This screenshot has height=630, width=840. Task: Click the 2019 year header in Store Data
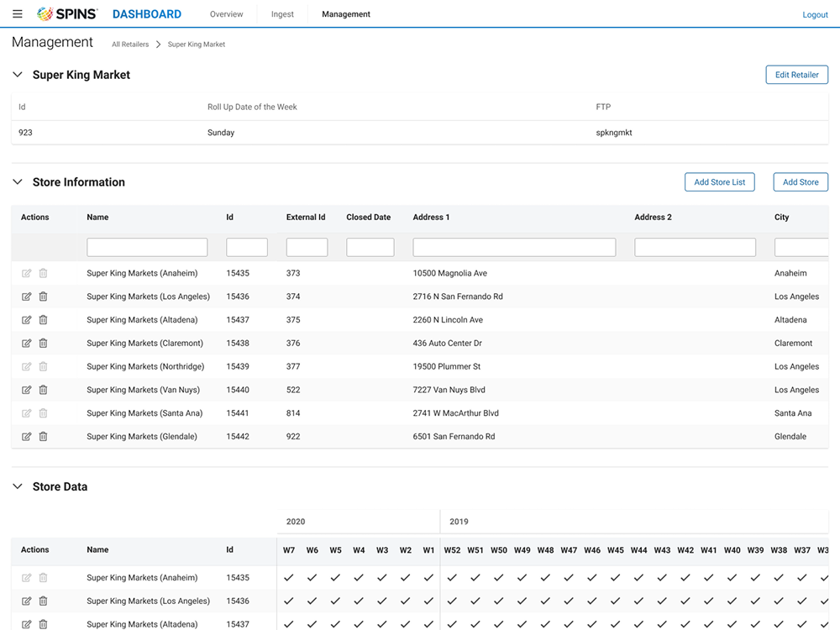tap(459, 522)
